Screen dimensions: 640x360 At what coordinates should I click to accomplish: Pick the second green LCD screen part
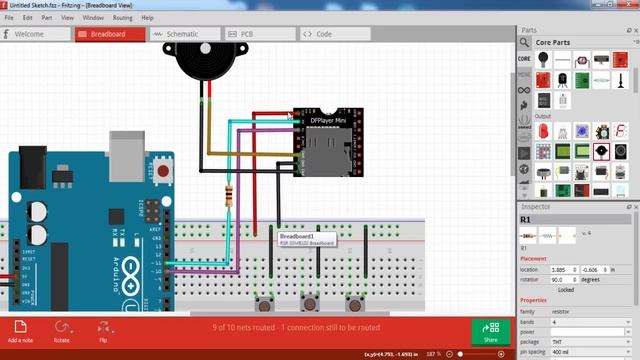pyautogui.click(x=582, y=151)
